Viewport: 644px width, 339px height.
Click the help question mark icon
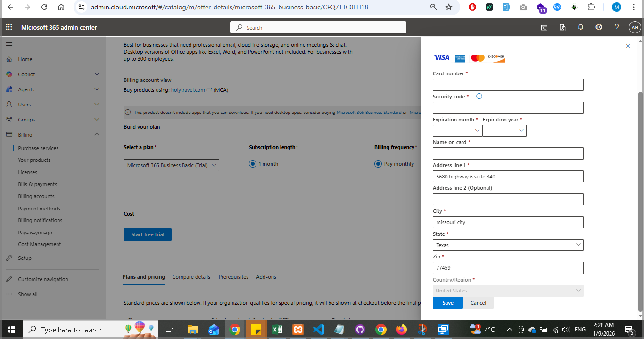click(x=617, y=27)
